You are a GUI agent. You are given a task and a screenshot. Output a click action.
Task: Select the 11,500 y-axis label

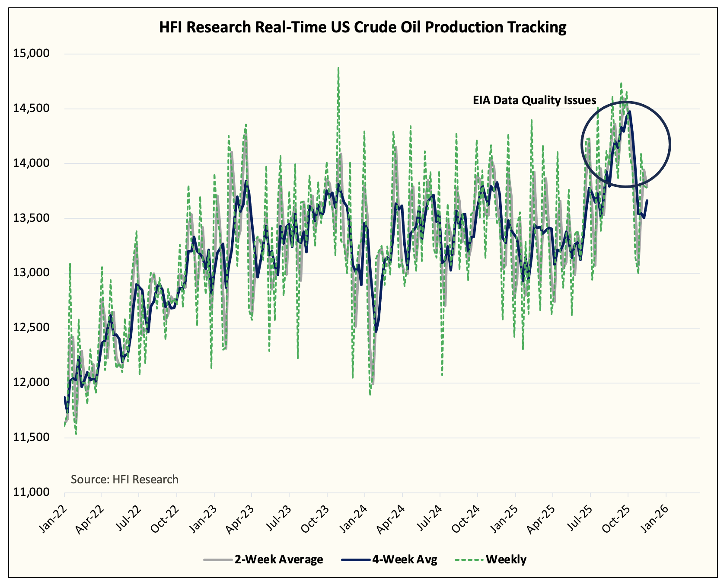tap(32, 438)
